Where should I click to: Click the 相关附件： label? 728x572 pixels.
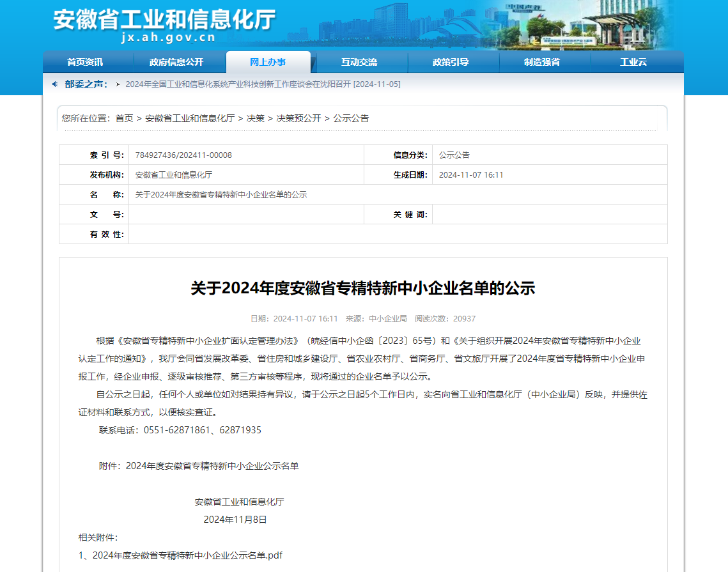[98, 537]
